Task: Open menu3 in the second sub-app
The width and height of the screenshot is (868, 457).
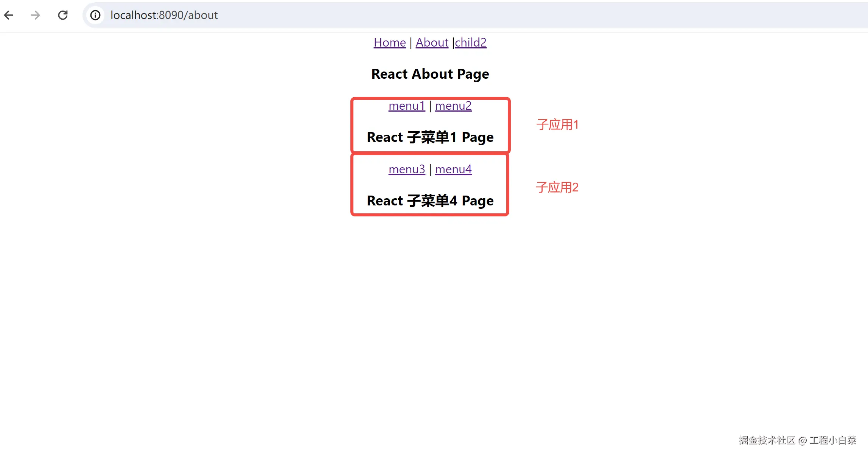Action: coord(407,169)
